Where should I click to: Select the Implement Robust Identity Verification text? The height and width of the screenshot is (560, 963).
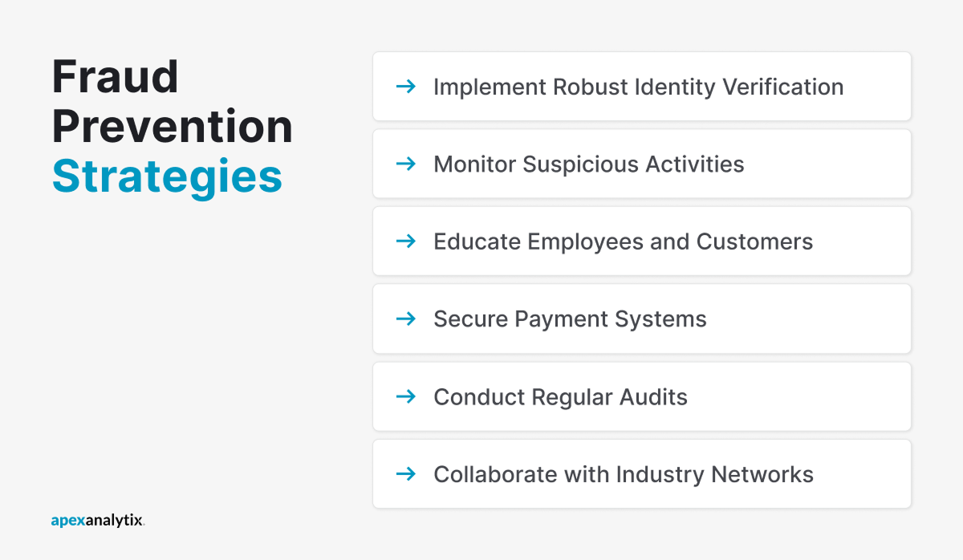coord(638,87)
